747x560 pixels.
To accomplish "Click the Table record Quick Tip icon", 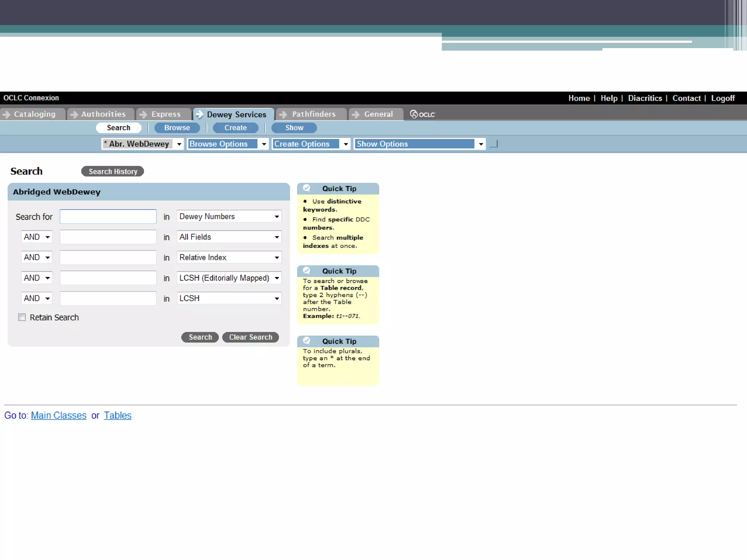I will point(307,271).
